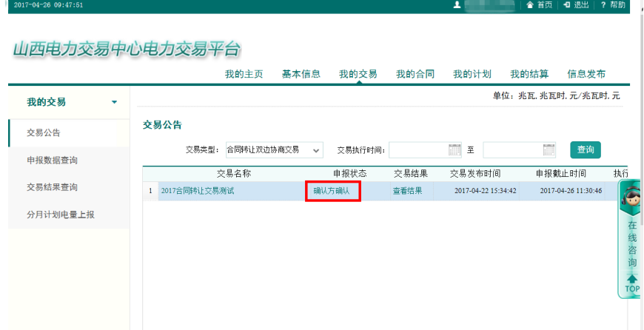Click 确认方确认 status link
This screenshot has height=330, width=644.
tap(332, 191)
